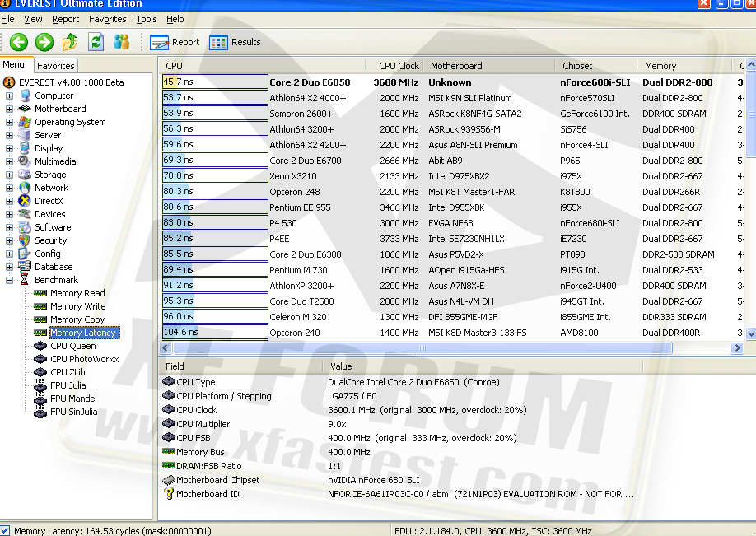Expand the Computer tree node
This screenshot has height=536, width=756.
[x=9, y=96]
